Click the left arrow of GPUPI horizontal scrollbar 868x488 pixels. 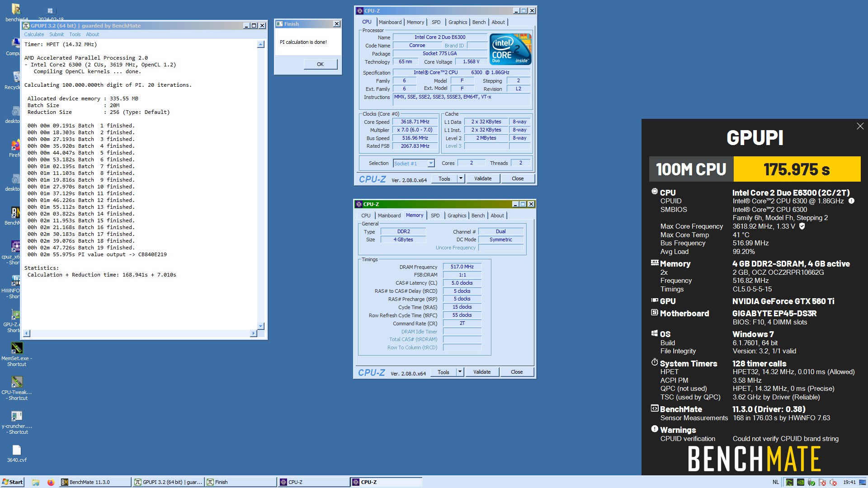[27, 333]
